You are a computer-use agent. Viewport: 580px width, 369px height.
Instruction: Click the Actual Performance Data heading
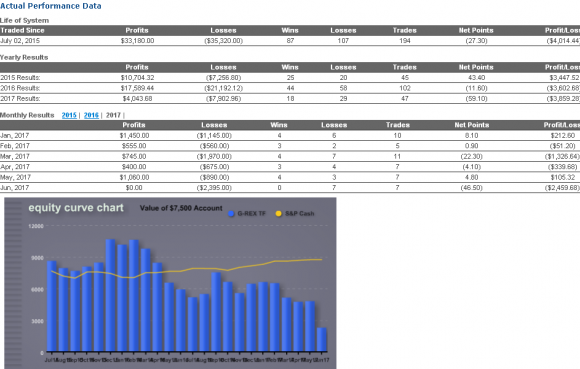(51, 6)
